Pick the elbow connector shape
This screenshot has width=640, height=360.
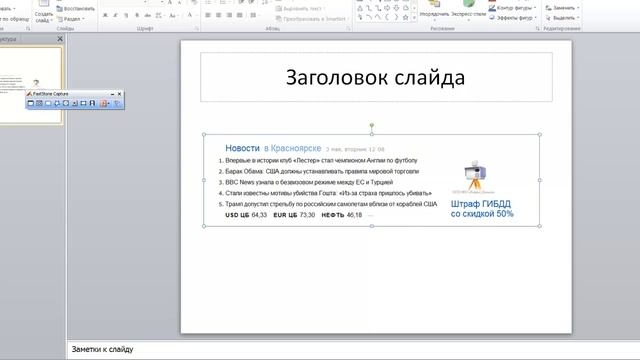point(369,8)
